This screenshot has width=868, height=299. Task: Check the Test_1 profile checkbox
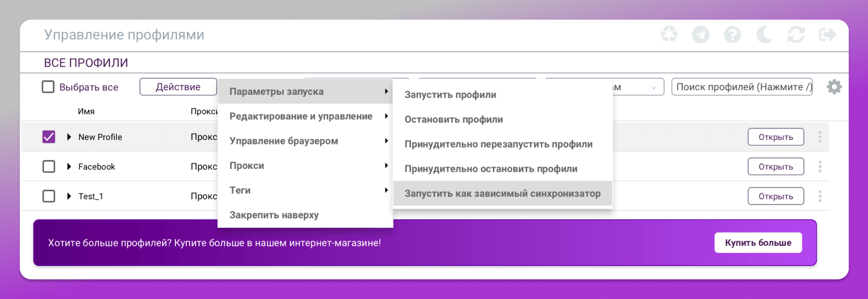coord(49,196)
